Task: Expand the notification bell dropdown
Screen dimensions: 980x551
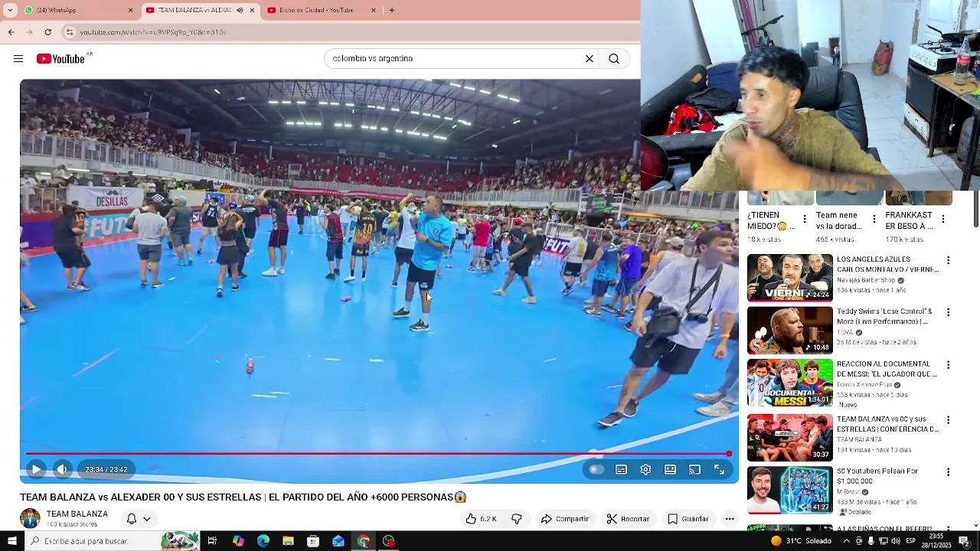Action: (139, 519)
